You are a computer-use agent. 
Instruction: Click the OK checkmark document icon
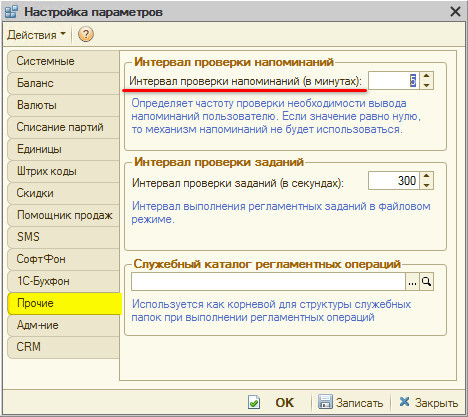pos(254,402)
